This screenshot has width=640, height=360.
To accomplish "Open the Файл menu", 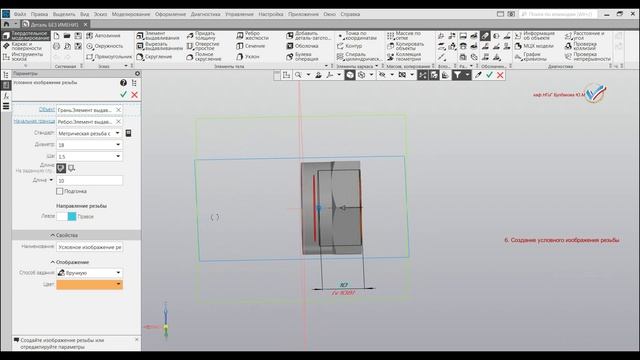I will click(20, 14).
